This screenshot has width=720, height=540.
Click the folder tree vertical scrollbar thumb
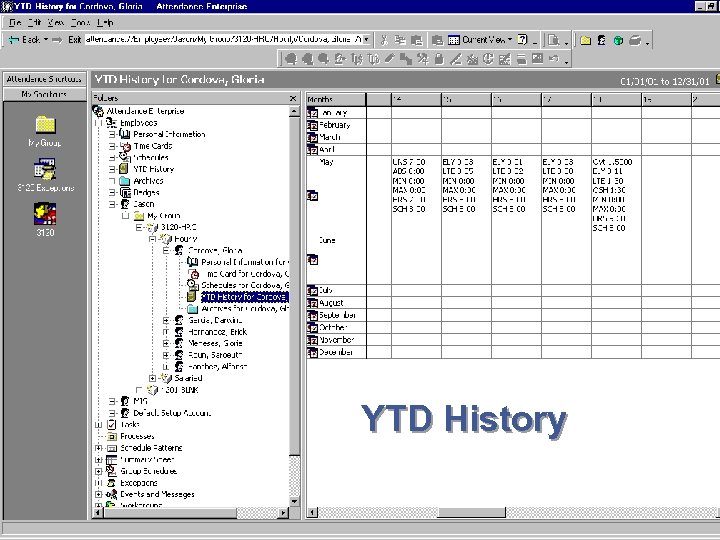295,286
